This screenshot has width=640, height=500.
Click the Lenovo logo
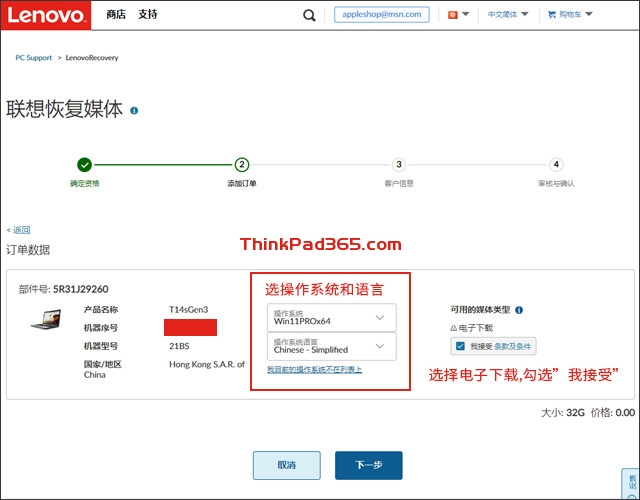(x=46, y=15)
